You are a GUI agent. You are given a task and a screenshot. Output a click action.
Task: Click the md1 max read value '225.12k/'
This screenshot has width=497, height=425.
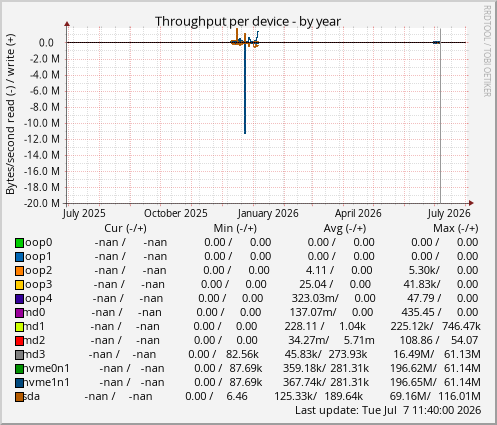[412, 326]
